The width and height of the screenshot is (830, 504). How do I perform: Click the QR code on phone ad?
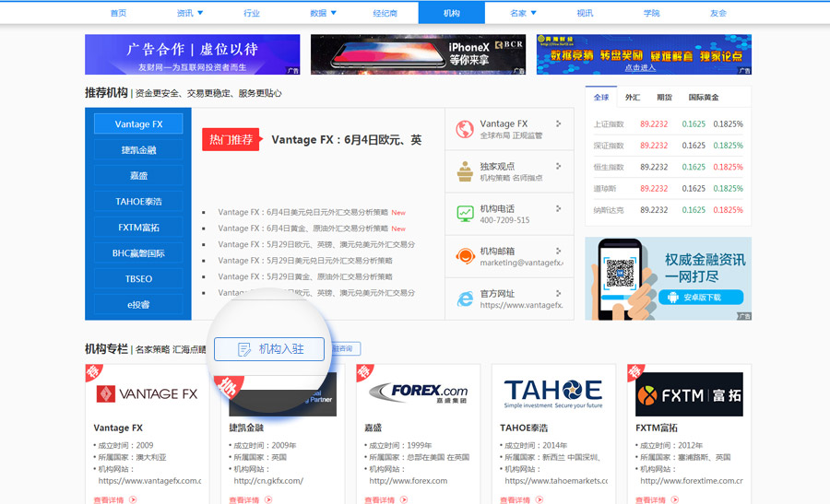pyautogui.click(x=620, y=274)
